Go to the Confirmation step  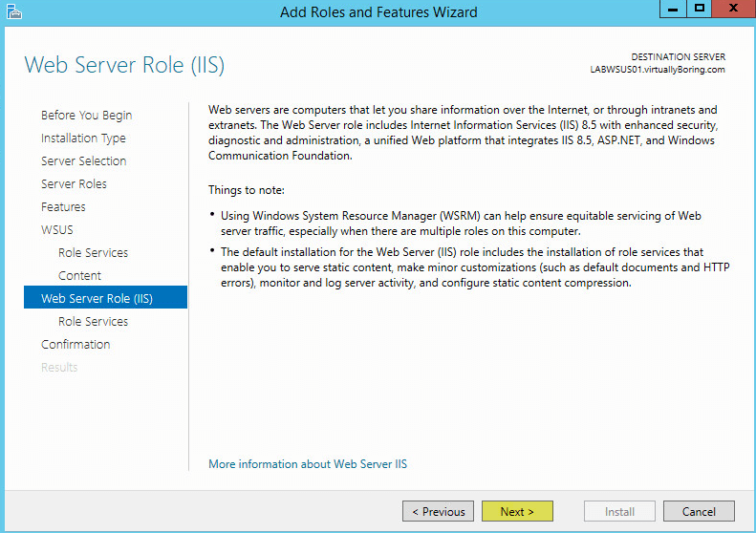click(x=76, y=345)
